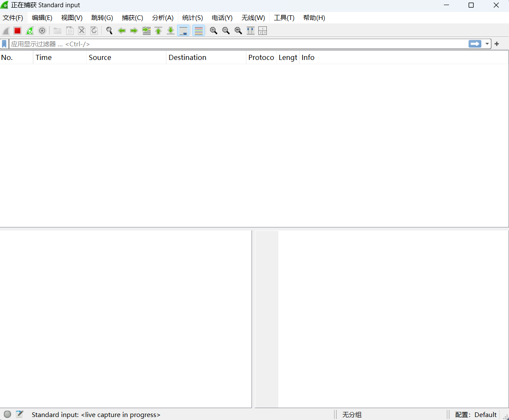Click the expert information circle icon
Screen dimensions: 509x420
click(x=8, y=414)
